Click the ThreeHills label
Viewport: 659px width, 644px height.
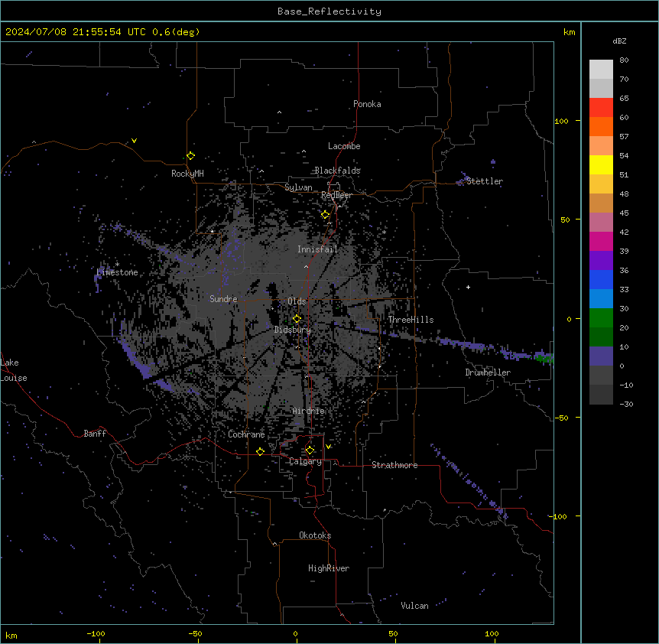411,320
